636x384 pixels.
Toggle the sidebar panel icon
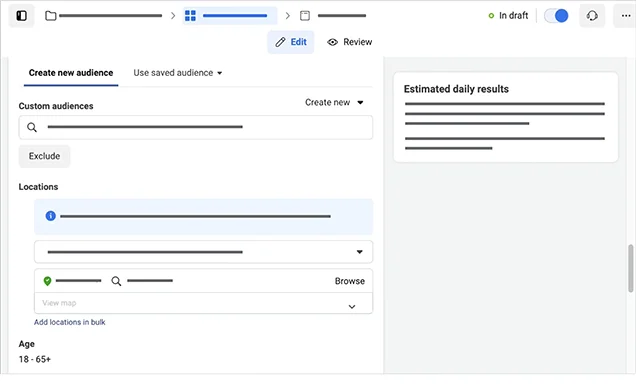pos(21,15)
